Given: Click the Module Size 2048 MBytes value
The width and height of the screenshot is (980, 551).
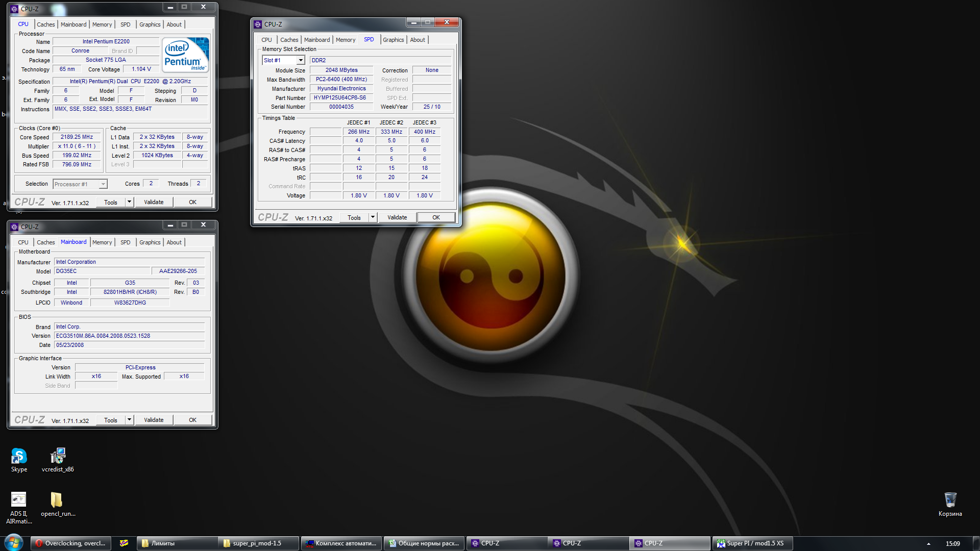Looking at the screenshot, I should [x=341, y=70].
